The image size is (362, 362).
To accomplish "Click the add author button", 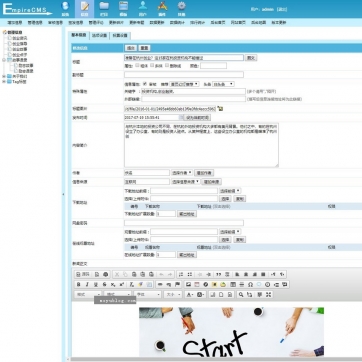I will (x=204, y=173).
